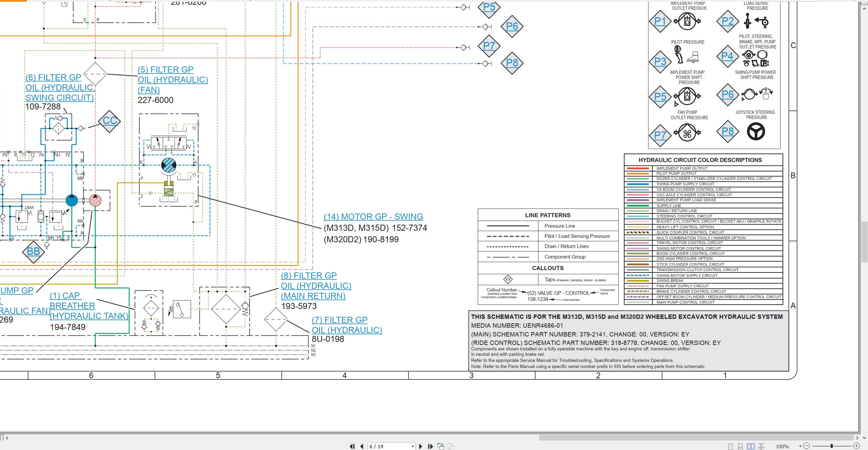Click part number 8U-0198
Viewport: 868px width, 450px height.
[x=328, y=339]
